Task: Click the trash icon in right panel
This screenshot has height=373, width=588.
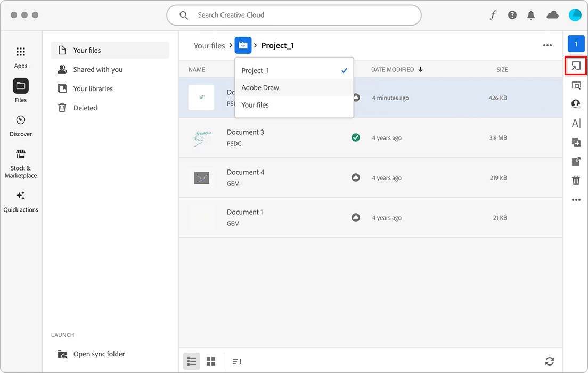Action: (x=576, y=181)
